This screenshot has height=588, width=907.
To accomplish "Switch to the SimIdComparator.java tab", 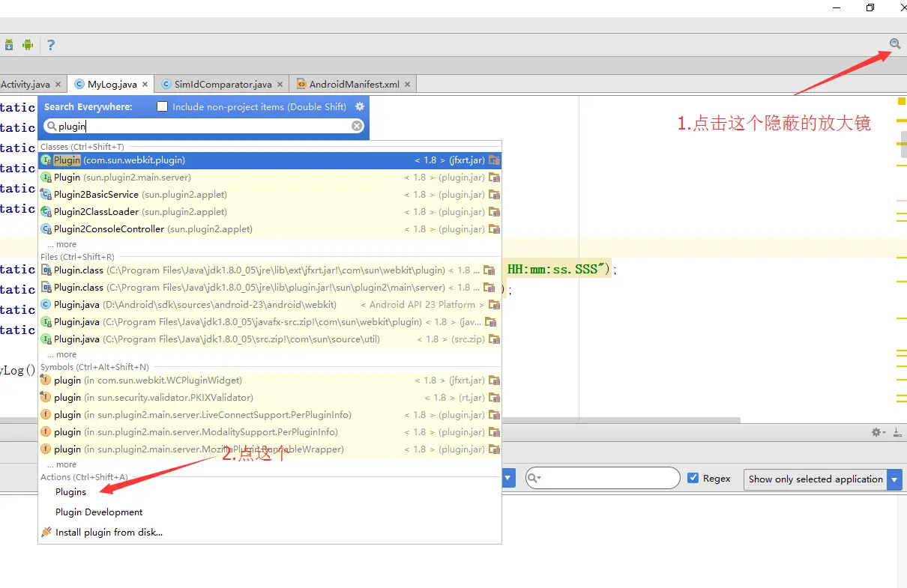I will 223,85.
